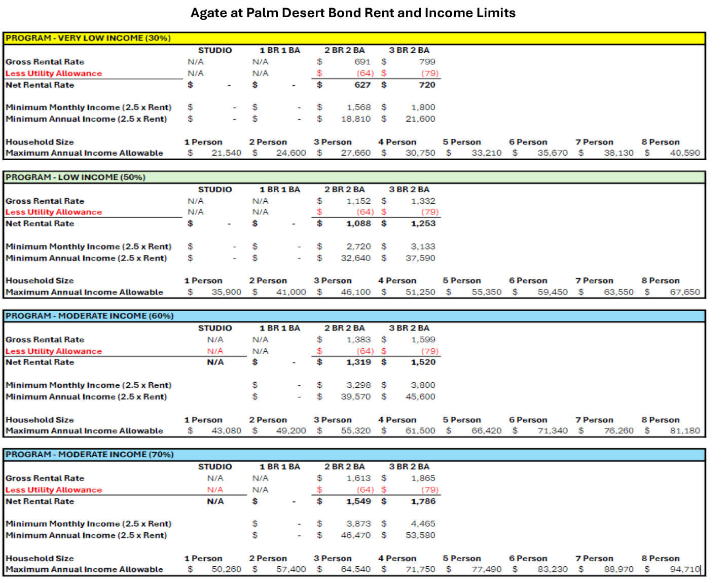
Task: Click the 71,750 four-person income limit
Action: pos(420,570)
